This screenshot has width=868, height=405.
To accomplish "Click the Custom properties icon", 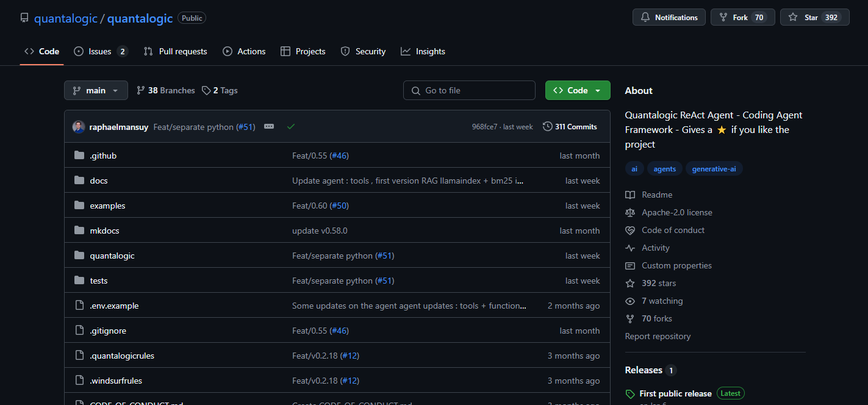I will pos(630,266).
